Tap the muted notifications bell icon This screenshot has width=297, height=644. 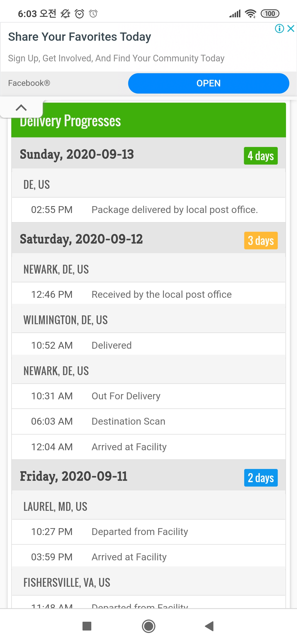(65, 13)
